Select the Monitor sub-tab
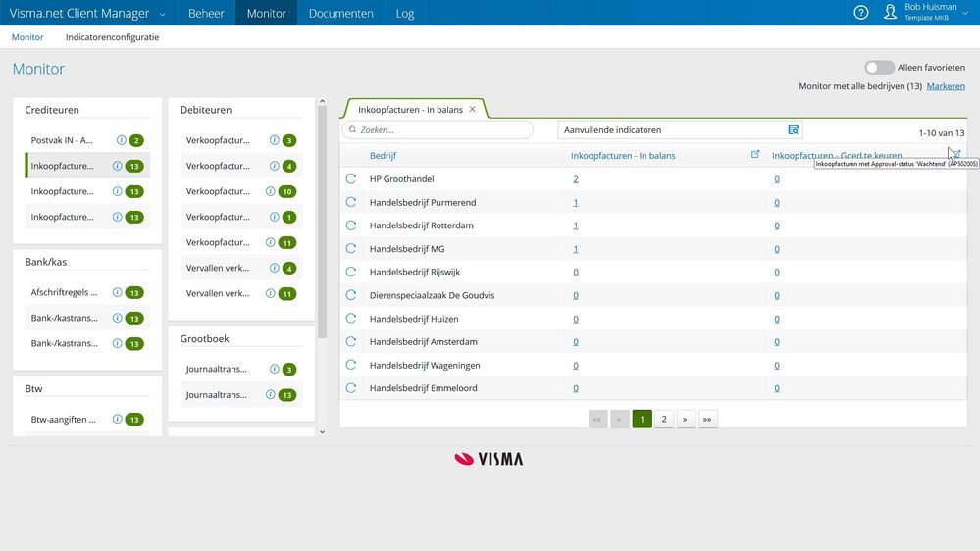 pos(27,37)
